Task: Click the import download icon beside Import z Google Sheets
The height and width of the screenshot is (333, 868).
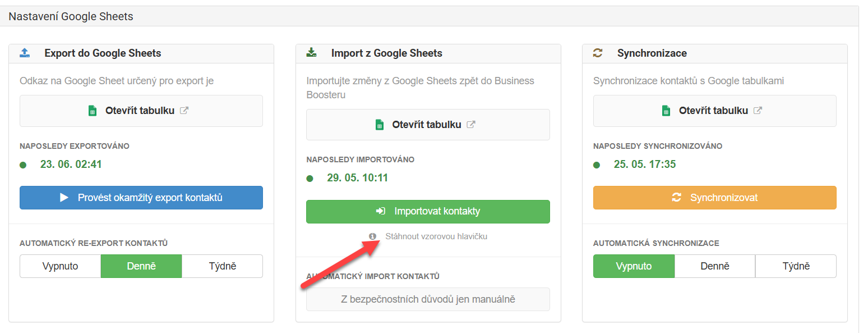Action: 311,53
